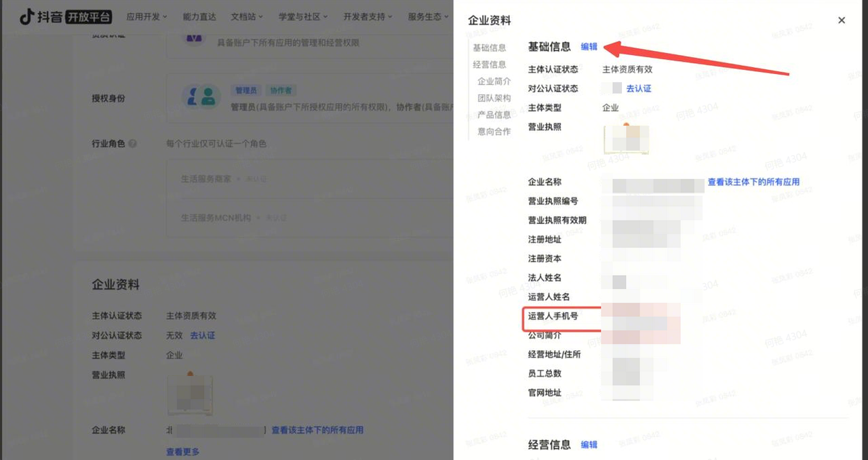The width and height of the screenshot is (868, 460).
Task: Click the 授权身份 user avatar icon
Action: [201, 96]
